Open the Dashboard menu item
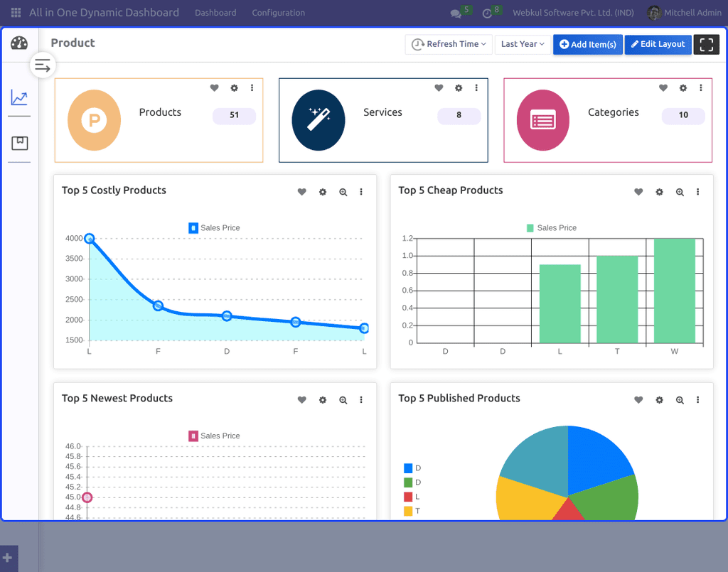 (x=215, y=13)
